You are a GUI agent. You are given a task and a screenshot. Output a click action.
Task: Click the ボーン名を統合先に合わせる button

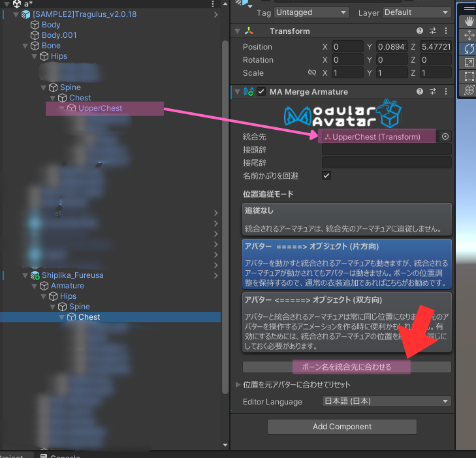(x=347, y=367)
